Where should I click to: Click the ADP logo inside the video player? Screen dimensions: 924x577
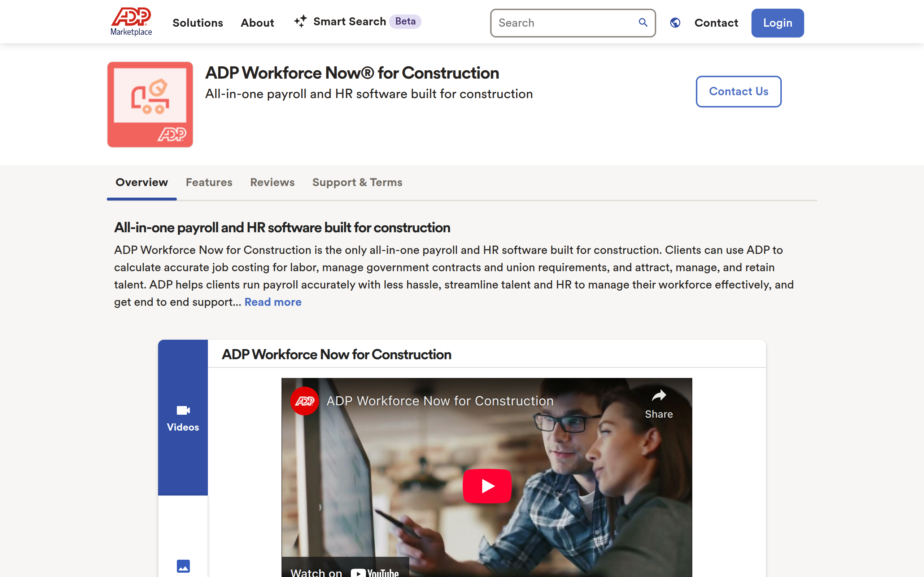(x=304, y=401)
